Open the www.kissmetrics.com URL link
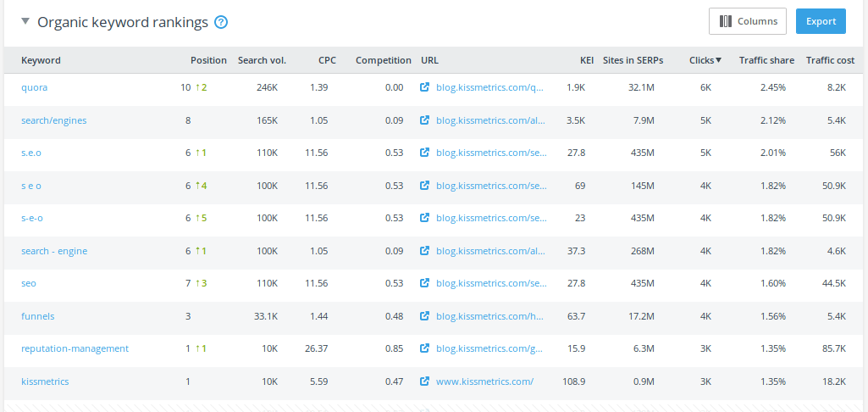This screenshot has height=412, width=868. [484, 381]
